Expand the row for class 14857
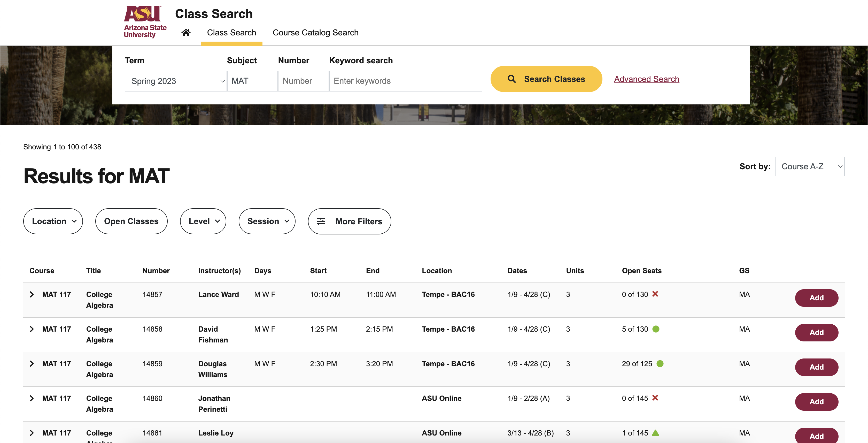Viewport: 868px width, 443px height. [32, 294]
